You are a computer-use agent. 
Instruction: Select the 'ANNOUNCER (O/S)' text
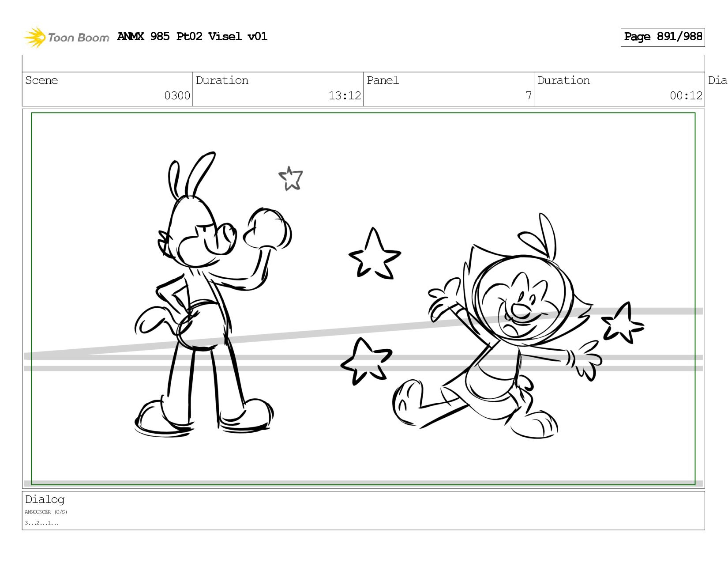(46, 512)
